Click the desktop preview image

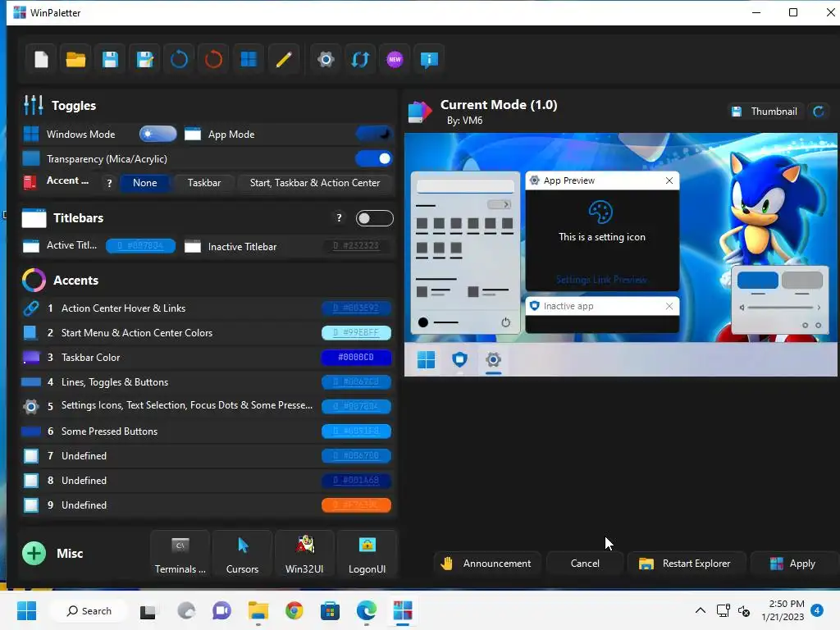click(621, 254)
